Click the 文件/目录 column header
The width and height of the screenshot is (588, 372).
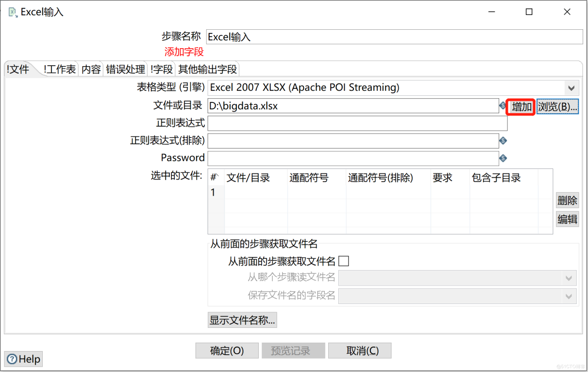tap(256, 178)
